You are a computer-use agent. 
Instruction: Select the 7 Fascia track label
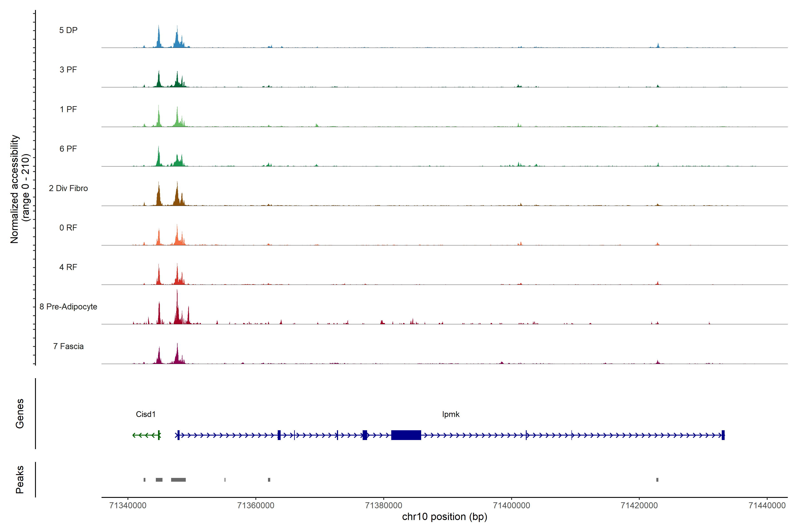click(x=68, y=346)
